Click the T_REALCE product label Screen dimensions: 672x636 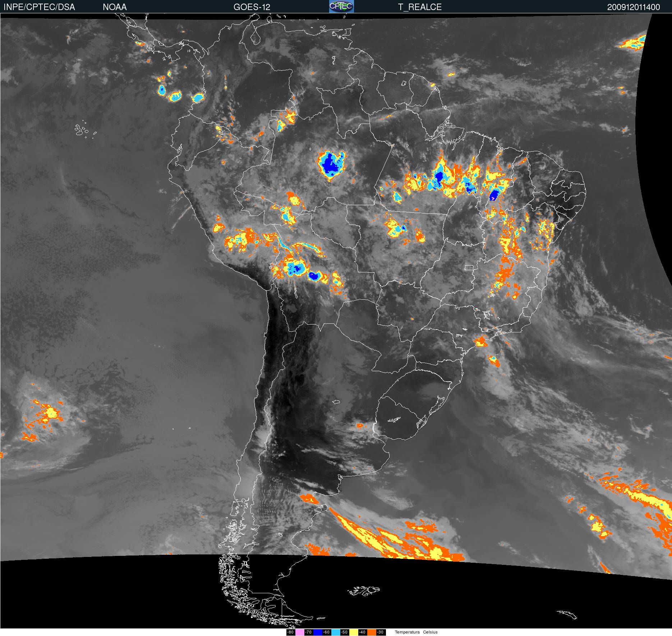[420, 7]
